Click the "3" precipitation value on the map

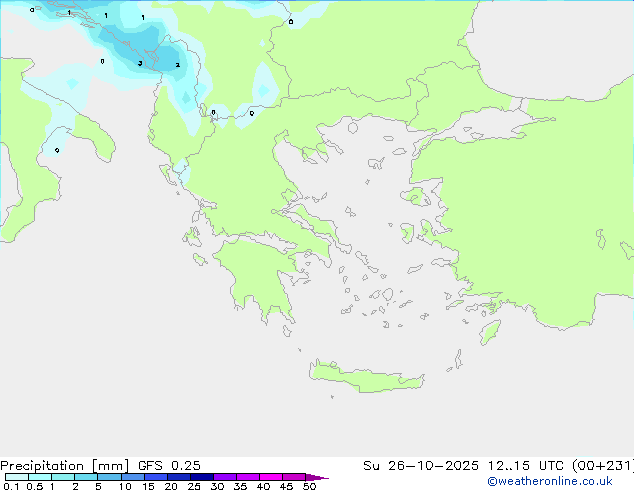[140, 63]
